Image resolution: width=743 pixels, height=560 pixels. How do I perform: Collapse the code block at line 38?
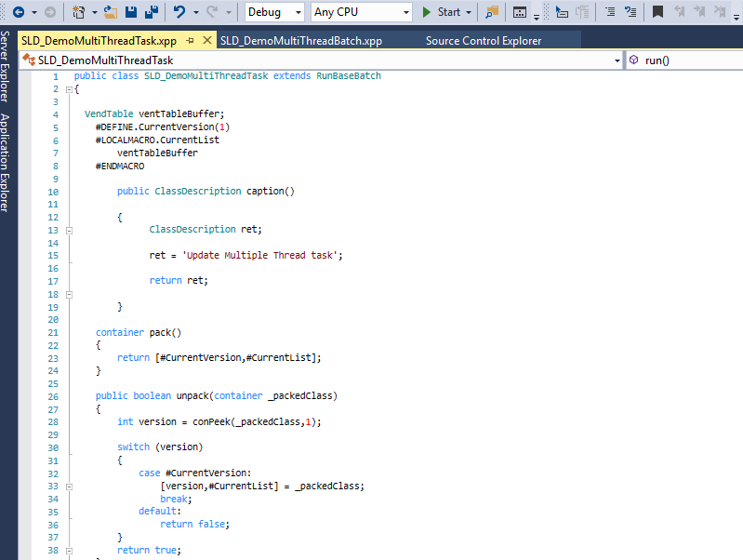[x=69, y=551]
